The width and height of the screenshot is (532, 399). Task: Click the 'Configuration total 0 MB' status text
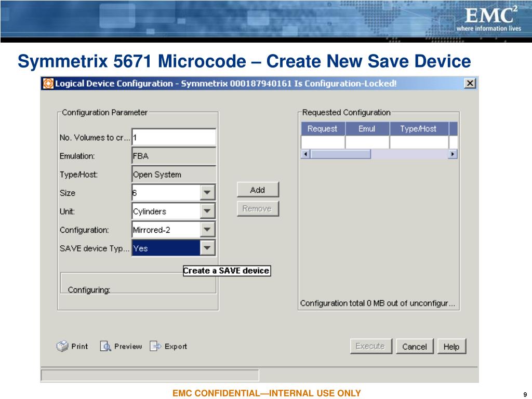(x=378, y=303)
